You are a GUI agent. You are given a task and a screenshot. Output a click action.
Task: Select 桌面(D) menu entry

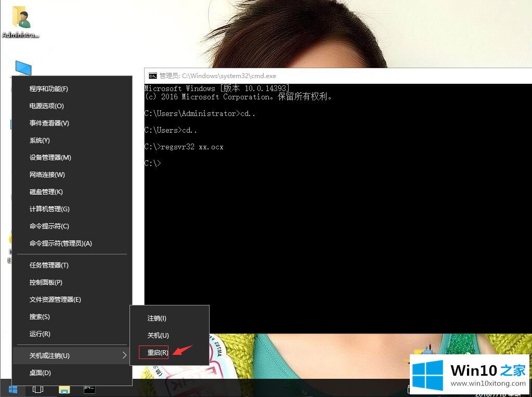(x=72, y=373)
